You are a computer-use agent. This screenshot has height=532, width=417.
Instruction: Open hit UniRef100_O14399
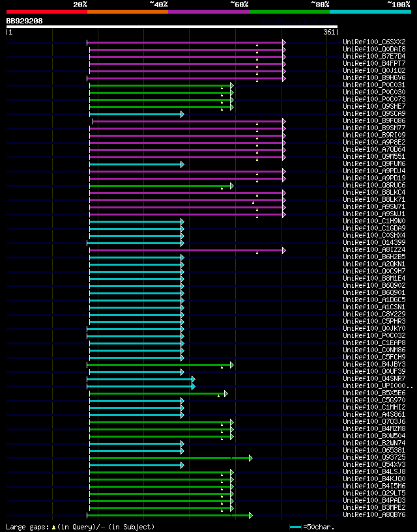[374, 243]
